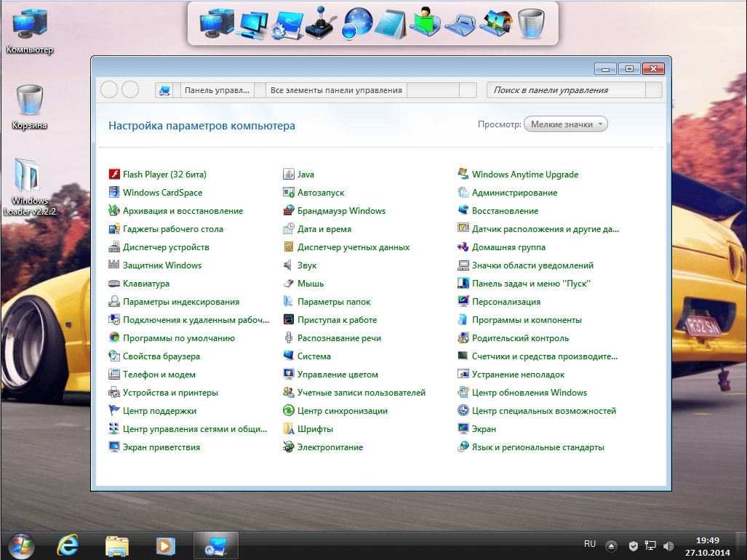The width and height of the screenshot is (747, 560).
Task: Click the Flash Player (32 бита) icon
Action: [114, 175]
